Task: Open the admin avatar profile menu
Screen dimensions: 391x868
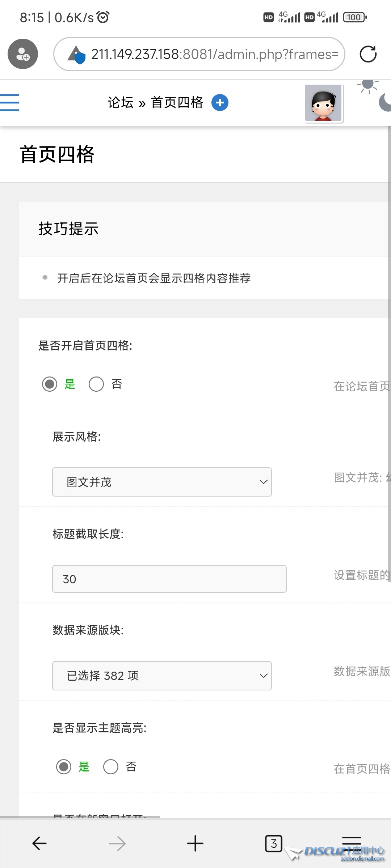Action: point(323,103)
